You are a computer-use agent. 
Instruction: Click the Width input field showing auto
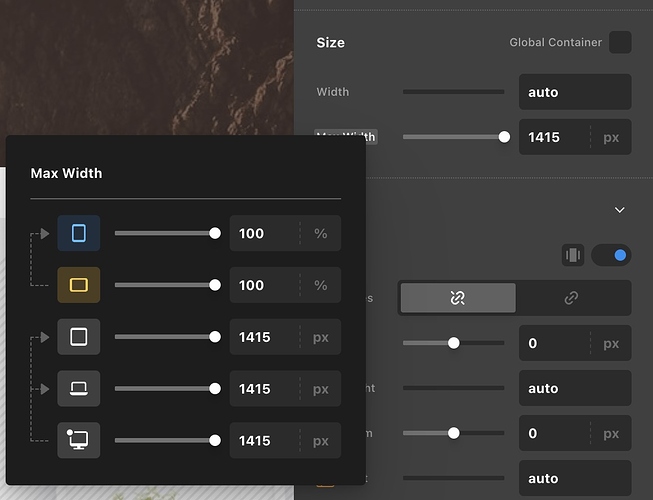(575, 92)
